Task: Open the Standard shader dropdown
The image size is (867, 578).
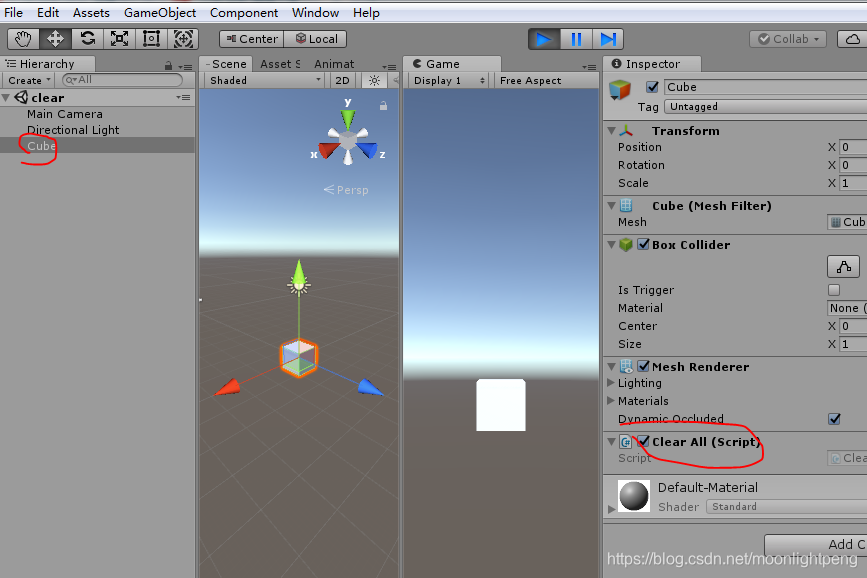Action: point(787,507)
